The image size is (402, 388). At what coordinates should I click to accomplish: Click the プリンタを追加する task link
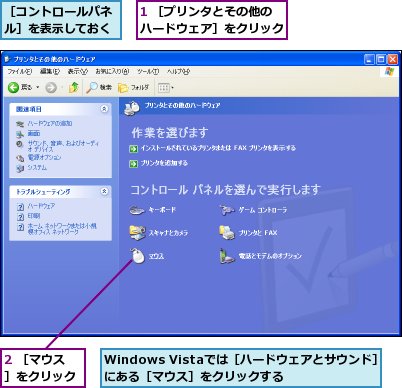click(x=164, y=163)
